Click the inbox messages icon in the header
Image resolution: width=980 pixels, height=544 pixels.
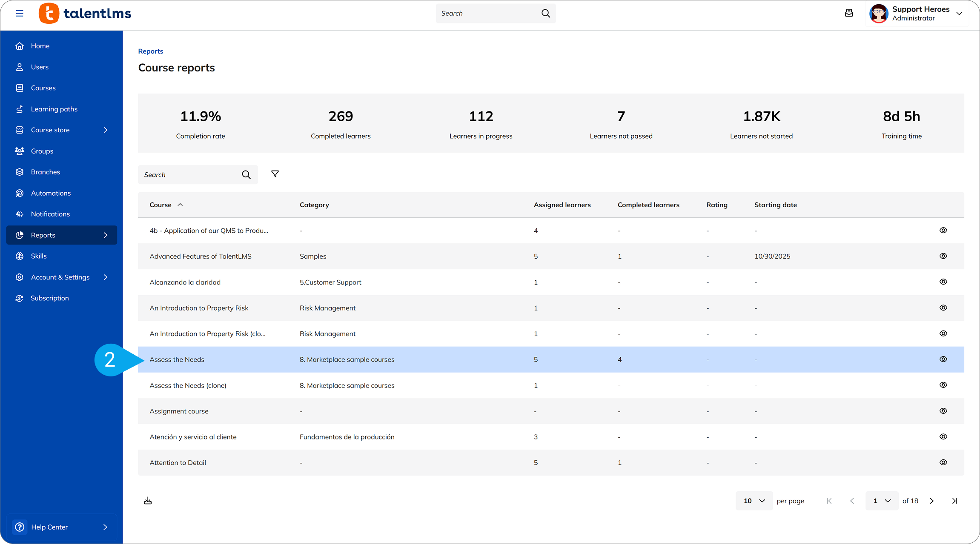pos(849,13)
